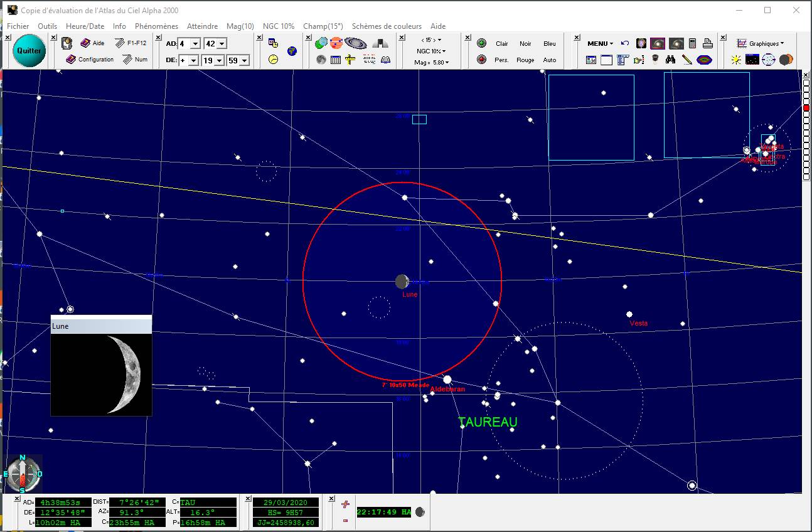Click the Lune moon phase thumbnail
812x532 pixels.
pos(101,374)
